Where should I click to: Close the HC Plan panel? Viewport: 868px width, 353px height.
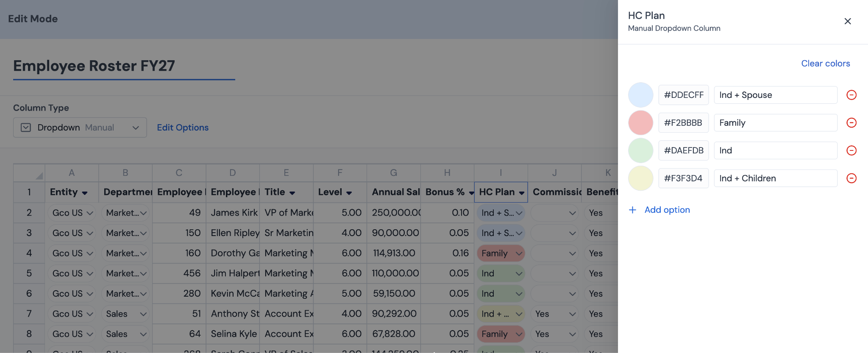tap(848, 21)
